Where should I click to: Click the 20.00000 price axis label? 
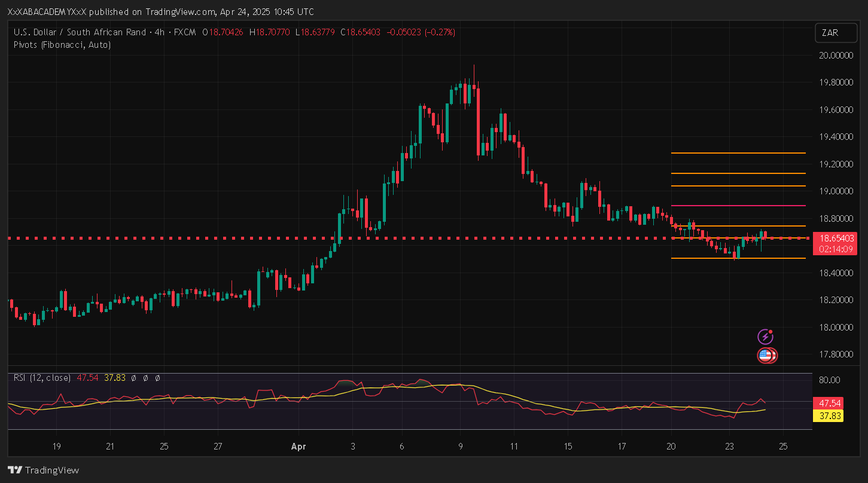point(836,56)
